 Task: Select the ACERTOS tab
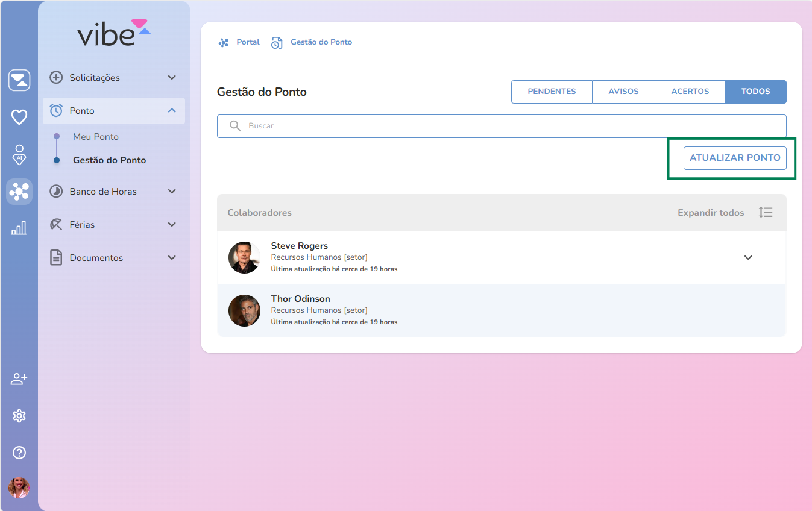690,92
